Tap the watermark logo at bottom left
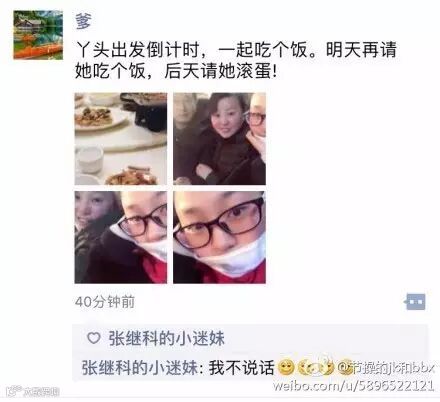 32,391
